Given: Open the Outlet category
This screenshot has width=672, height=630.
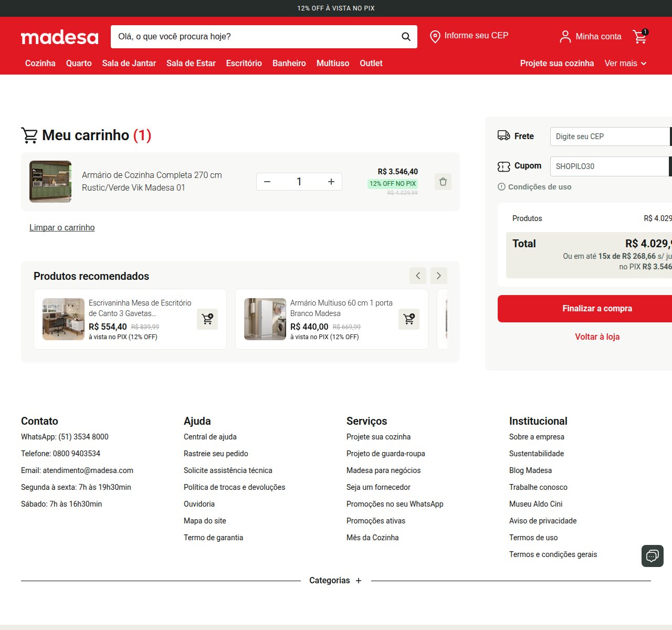Looking at the screenshot, I should [x=371, y=63].
